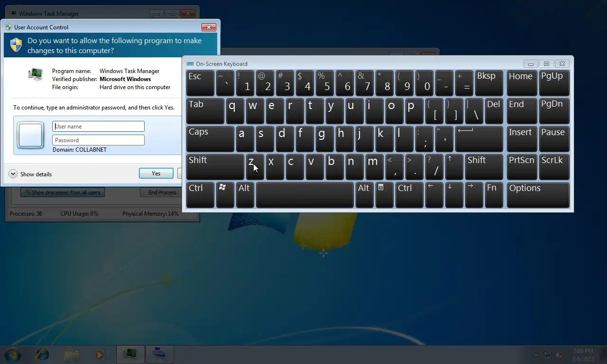
Task: Click the Windows logo key on keyboard
Action: pyautogui.click(x=225, y=195)
